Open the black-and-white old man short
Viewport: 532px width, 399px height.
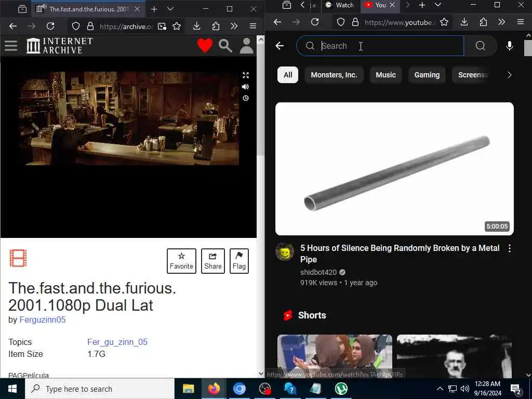click(454, 356)
